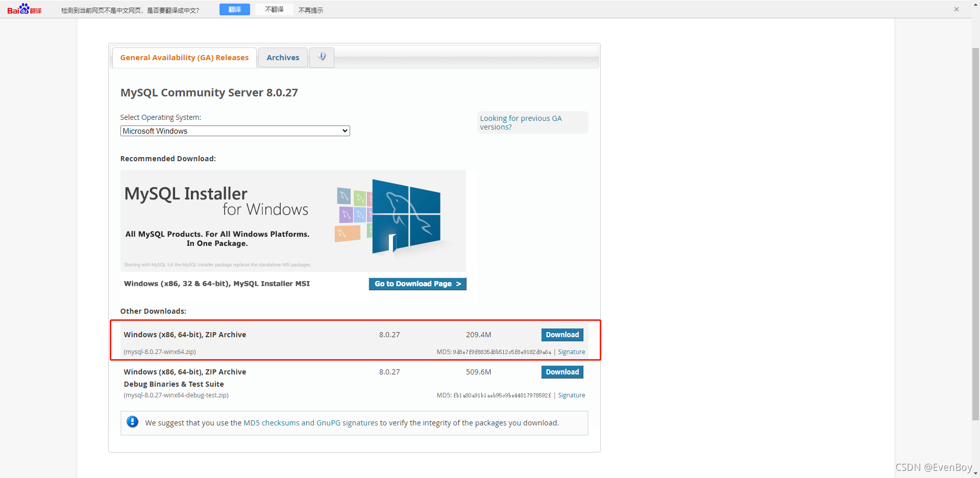Select the filename (mysql-8.0.27-winx64-debug-test.zip)

(x=176, y=395)
